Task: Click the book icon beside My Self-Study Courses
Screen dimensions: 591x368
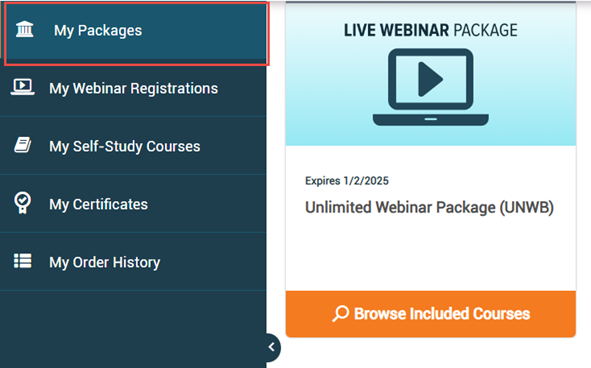Action: point(23,145)
